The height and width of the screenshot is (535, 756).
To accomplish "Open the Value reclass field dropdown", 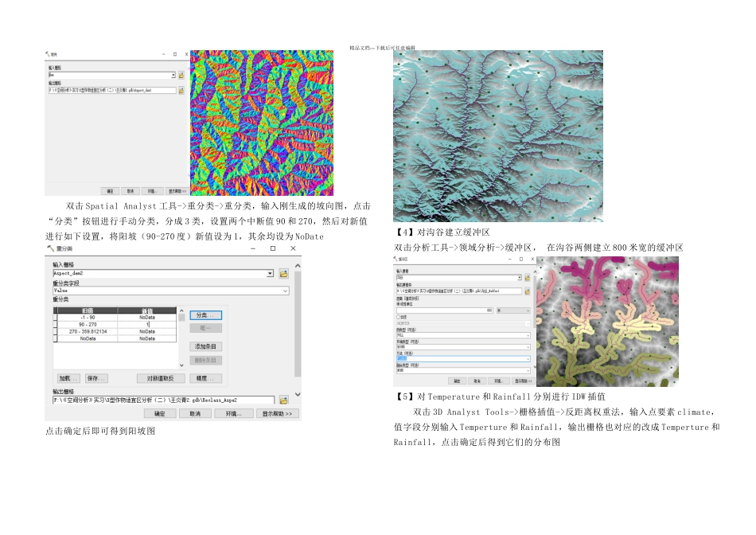I will [x=285, y=291].
